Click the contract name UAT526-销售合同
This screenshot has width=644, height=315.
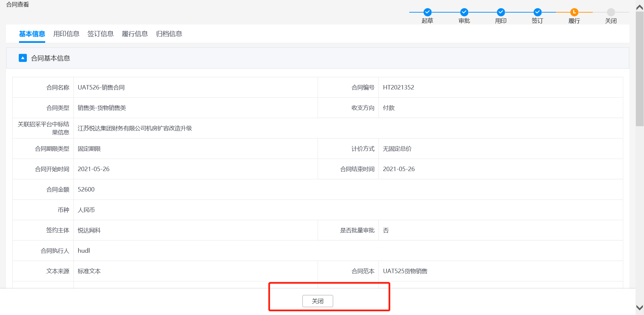pyautogui.click(x=101, y=87)
